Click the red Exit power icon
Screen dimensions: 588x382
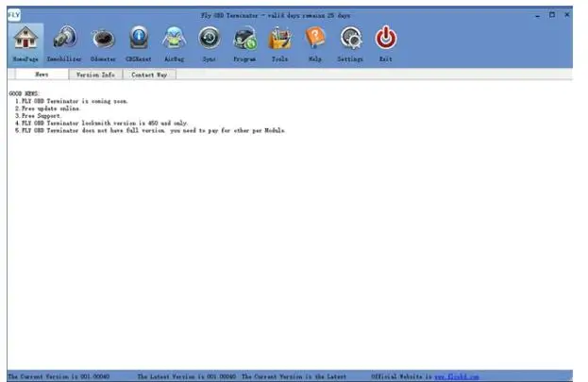pos(386,37)
